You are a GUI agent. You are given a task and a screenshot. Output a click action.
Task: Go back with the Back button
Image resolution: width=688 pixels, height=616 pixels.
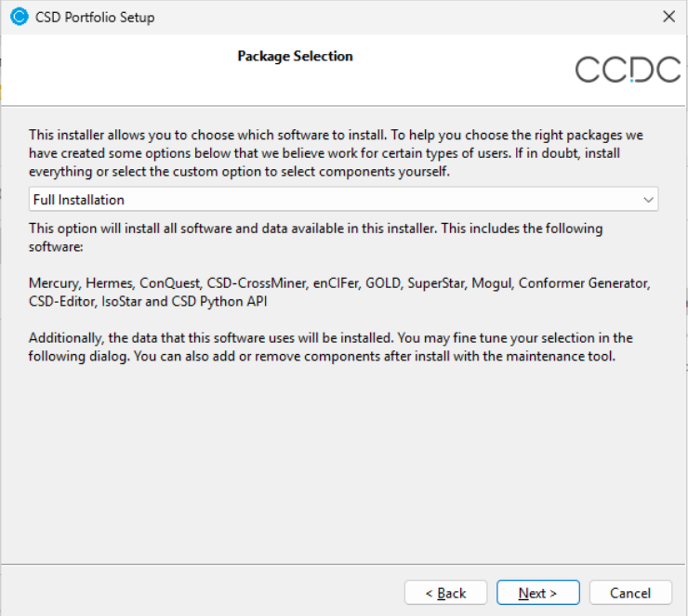(445, 593)
